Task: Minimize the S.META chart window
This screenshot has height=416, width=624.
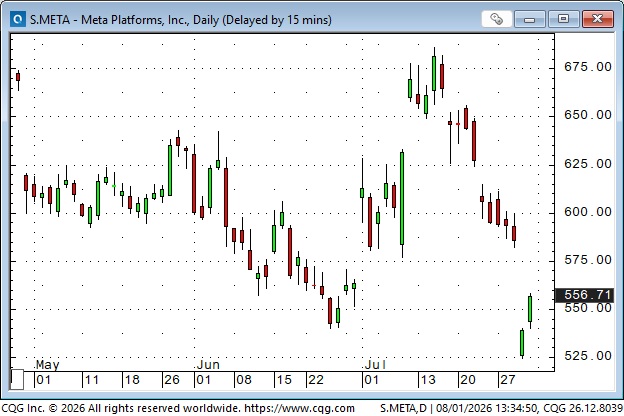Action: [x=529, y=19]
